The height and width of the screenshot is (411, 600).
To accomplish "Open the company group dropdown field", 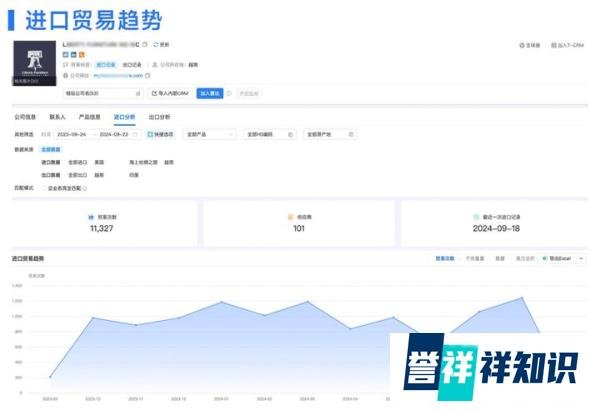I will pyautogui.click(x=103, y=93).
